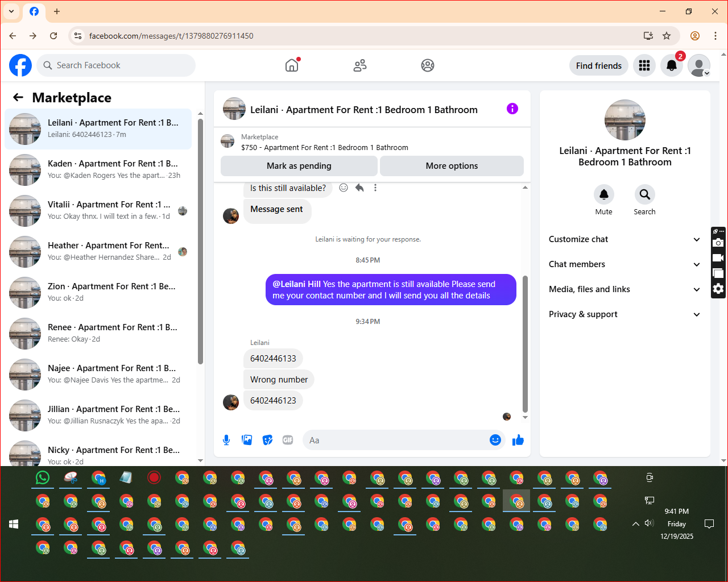Search in conversation with magnifier icon
The width and height of the screenshot is (728, 582).
(x=645, y=194)
